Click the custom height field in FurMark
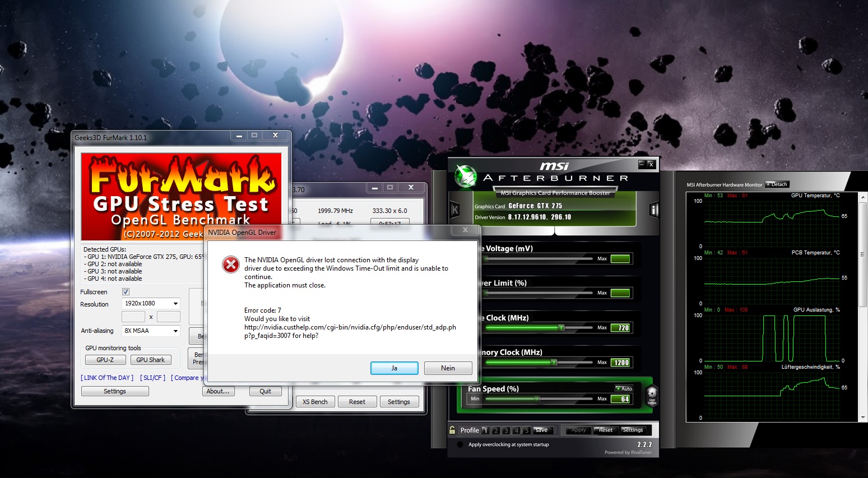 [x=168, y=317]
